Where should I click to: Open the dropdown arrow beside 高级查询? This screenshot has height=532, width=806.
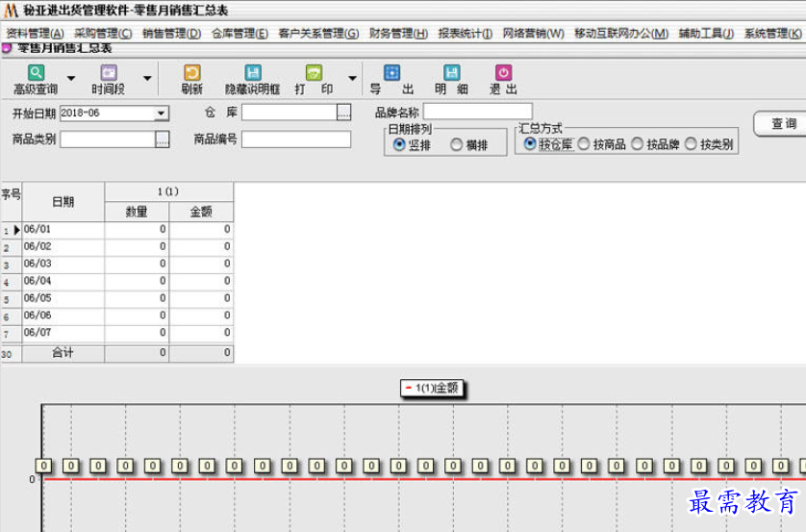pyautogui.click(x=71, y=79)
